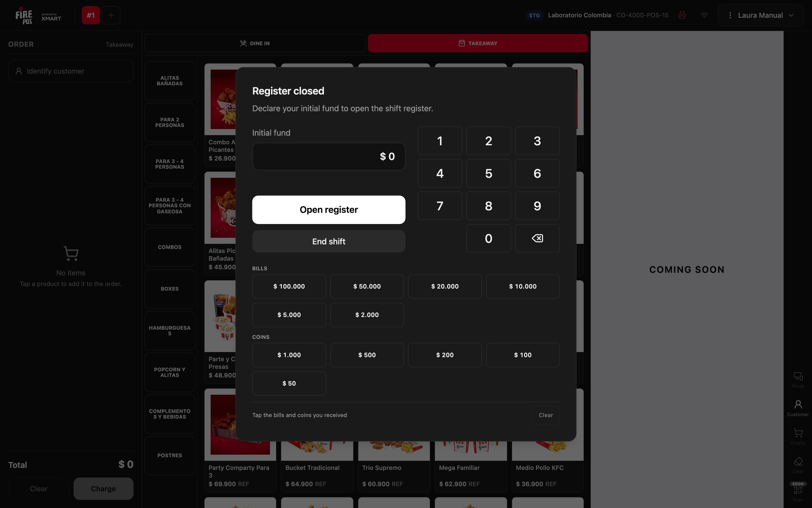Add a $ 50 coin
The width and height of the screenshot is (812, 508).
pos(289,384)
